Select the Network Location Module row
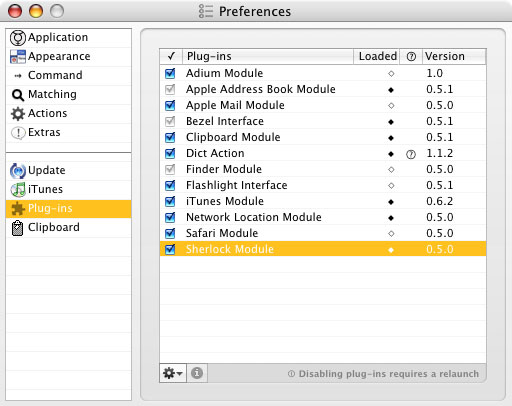This screenshot has height=406, width=512. click(323, 217)
